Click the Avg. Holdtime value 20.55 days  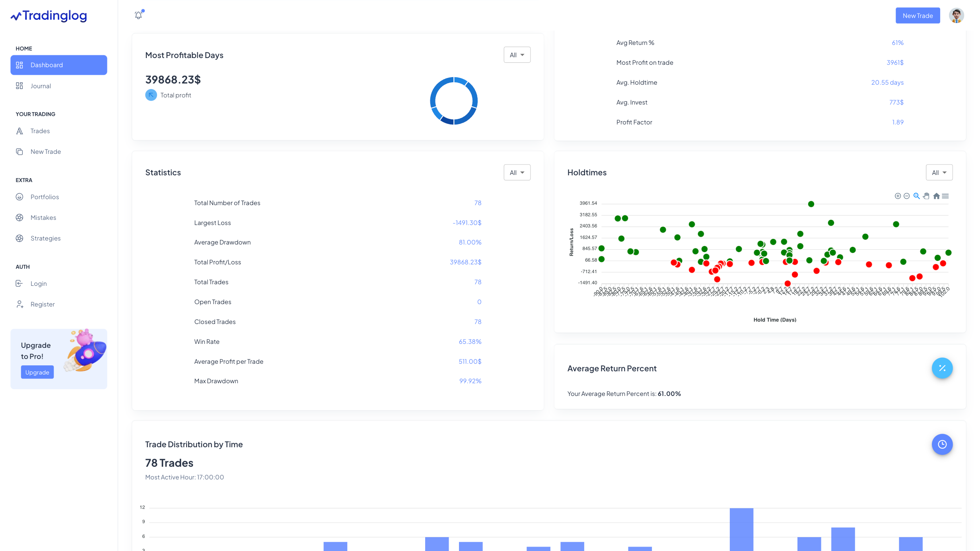[x=887, y=82]
